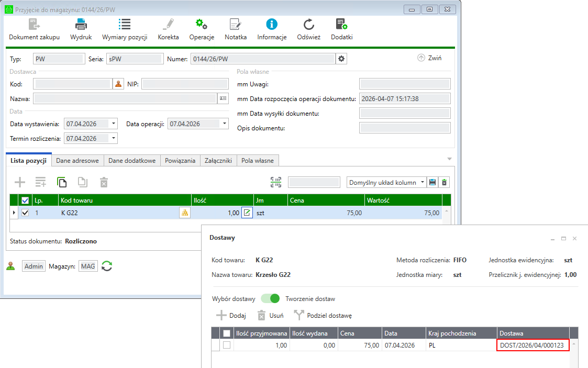Click green copy documents icon in positions toolbar

coord(62,183)
